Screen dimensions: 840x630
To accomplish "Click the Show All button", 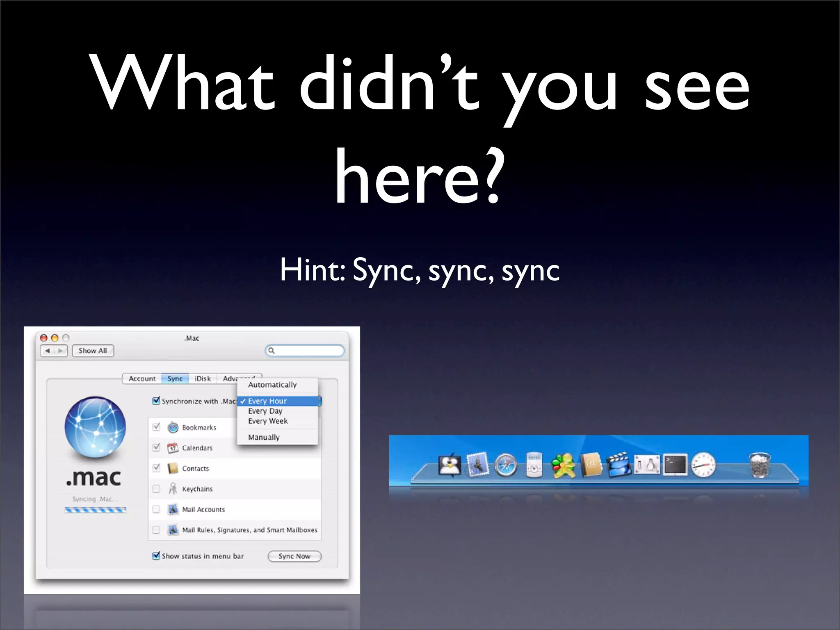I will coord(93,351).
